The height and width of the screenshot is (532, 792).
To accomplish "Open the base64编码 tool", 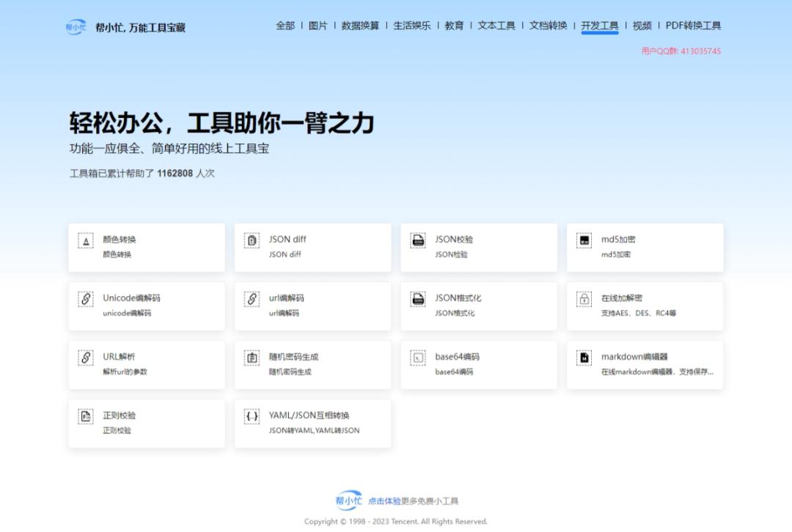I will point(478,364).
